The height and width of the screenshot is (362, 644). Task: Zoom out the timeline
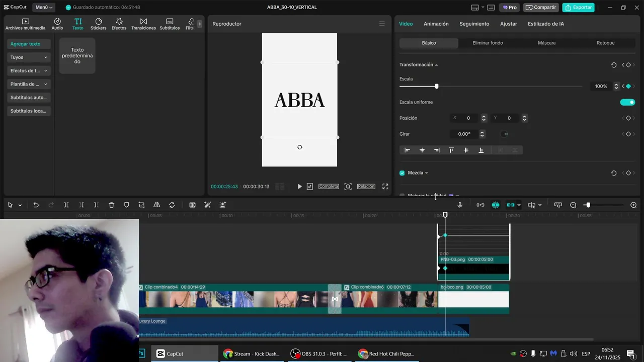click(573, 205)
